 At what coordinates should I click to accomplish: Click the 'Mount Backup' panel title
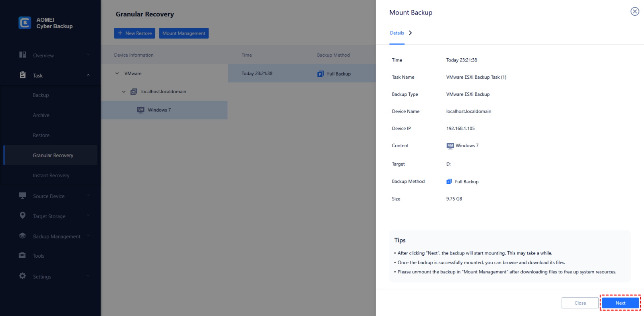[411, 12]
